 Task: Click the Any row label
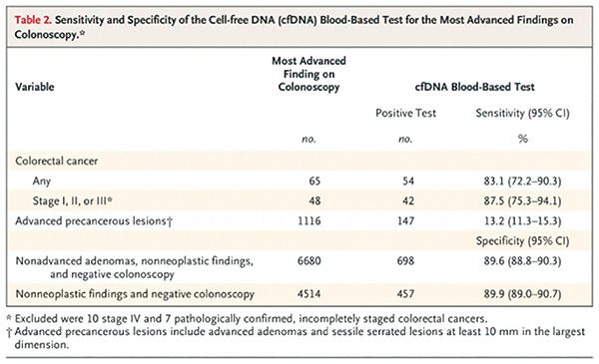(x=42, y=181)
